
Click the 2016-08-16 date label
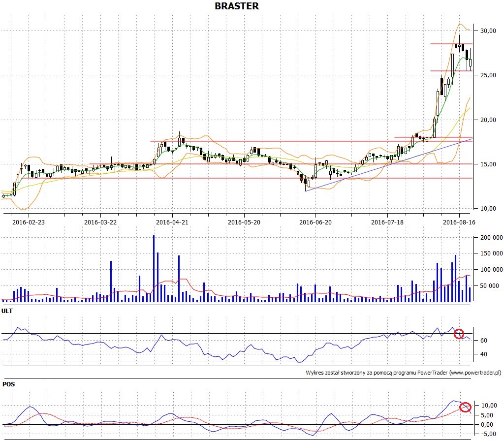459,222
